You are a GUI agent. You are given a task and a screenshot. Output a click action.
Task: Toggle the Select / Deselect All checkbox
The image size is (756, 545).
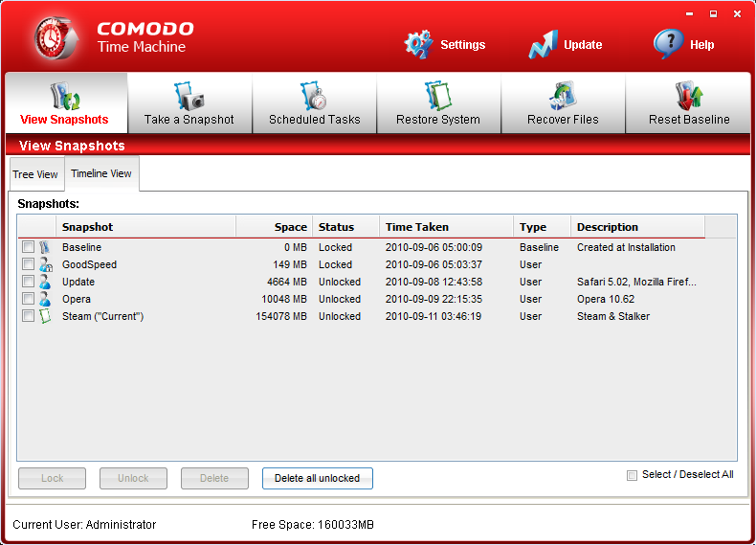(632, 475)
